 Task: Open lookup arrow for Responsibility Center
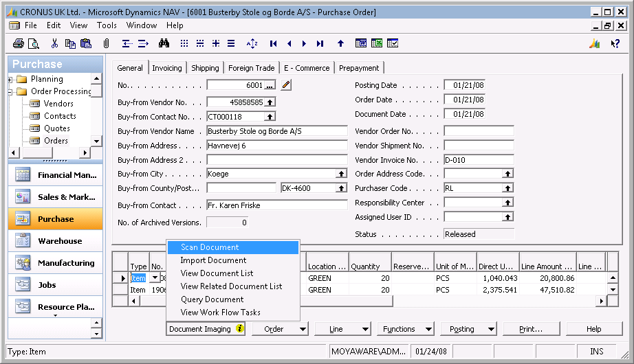(508, 203)
